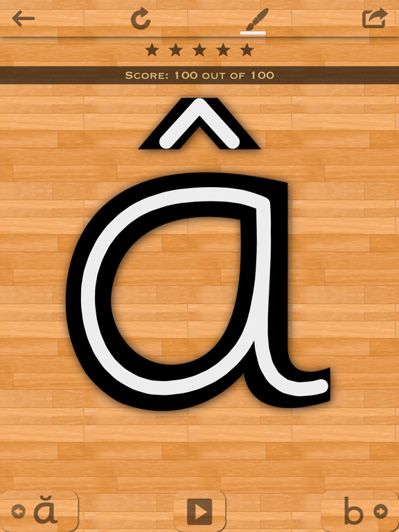Go to next letter b
This screenshot has height=532, width=399.
tap(360, 511)
